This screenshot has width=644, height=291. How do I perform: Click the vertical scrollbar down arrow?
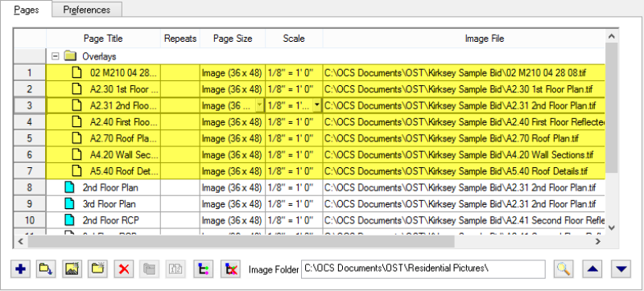point(612,227)
